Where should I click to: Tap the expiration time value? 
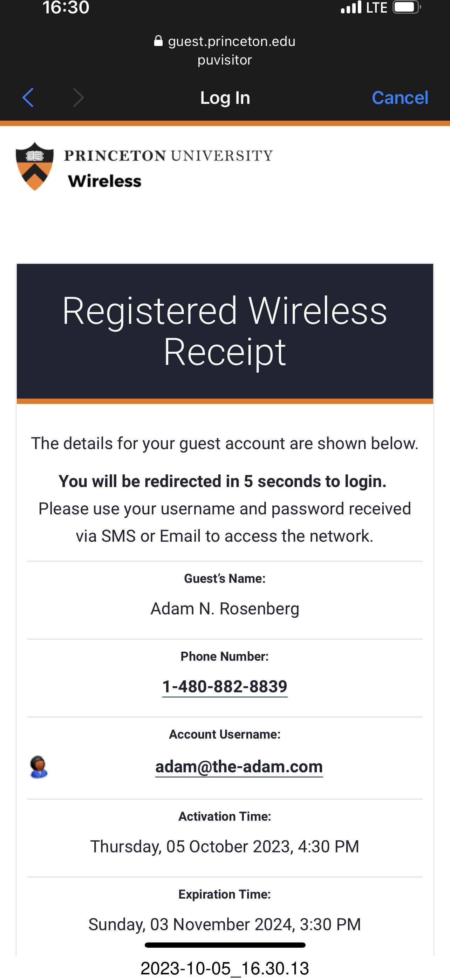click(x=225, y=925)
